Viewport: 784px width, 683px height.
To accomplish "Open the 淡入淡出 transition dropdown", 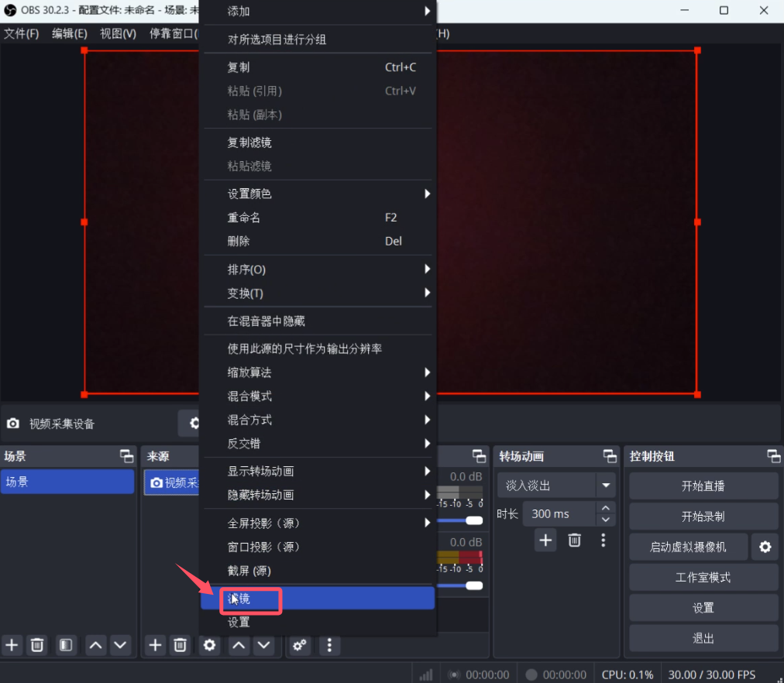I will click(x=605, y=486).
